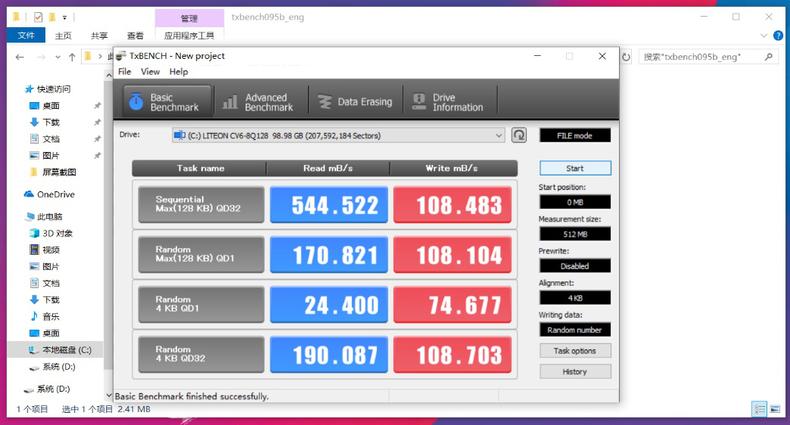Click the Write MB/s column header
This screenshot has width=790, height=425.
(x=452, y=168)
